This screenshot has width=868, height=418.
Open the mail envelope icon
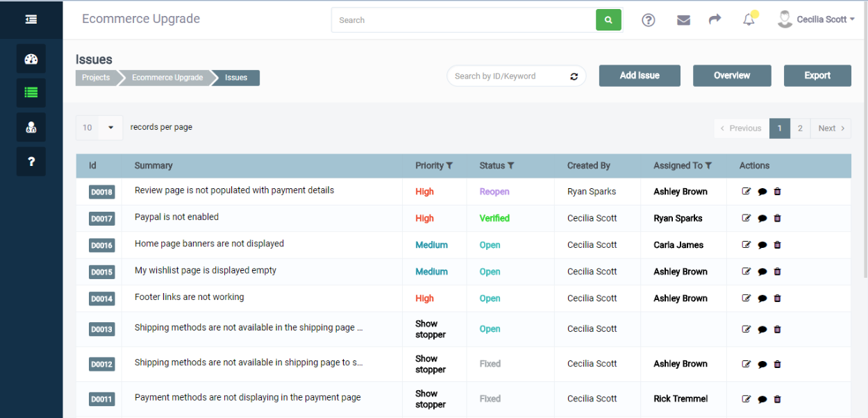tap(683, 20)
